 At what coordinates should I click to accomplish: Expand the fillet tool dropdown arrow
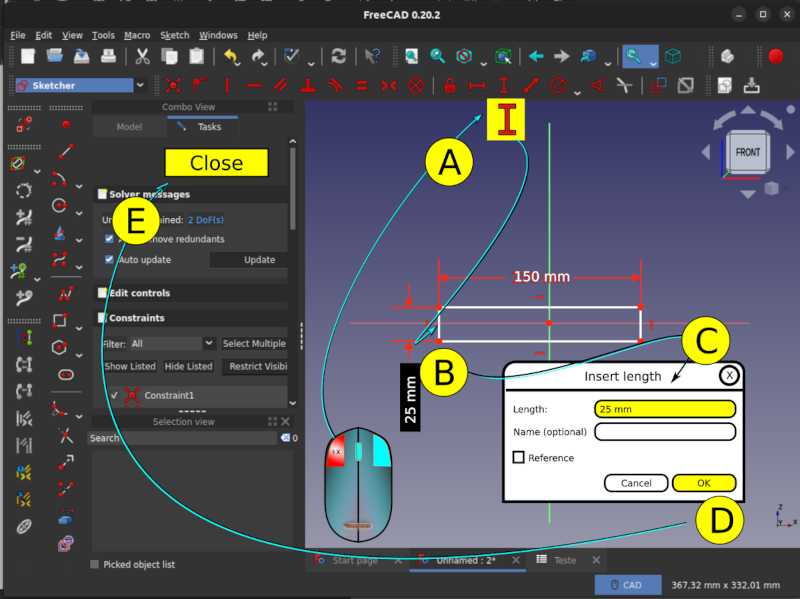[79, 416]
